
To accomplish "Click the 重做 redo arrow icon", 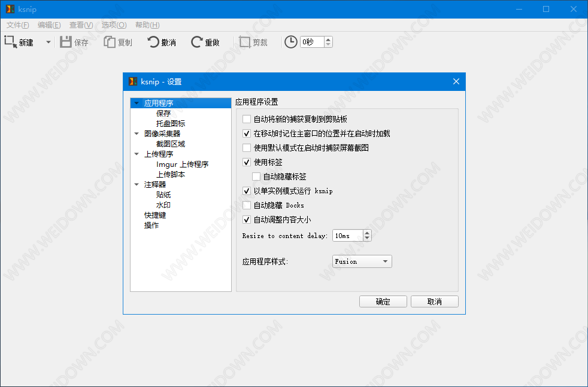I will (x=196, y=42).
